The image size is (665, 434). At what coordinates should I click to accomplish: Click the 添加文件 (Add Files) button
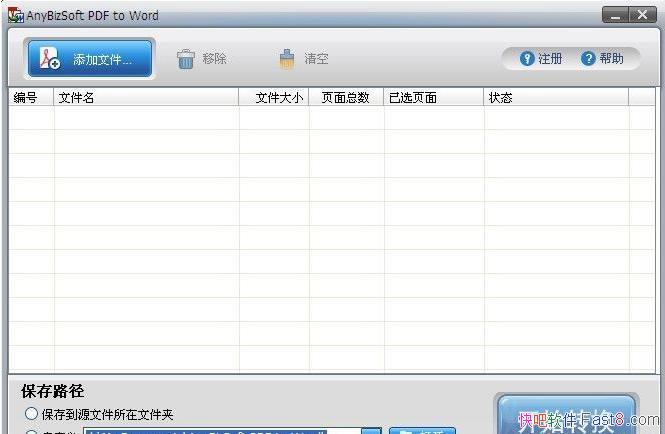coord(90,59)
